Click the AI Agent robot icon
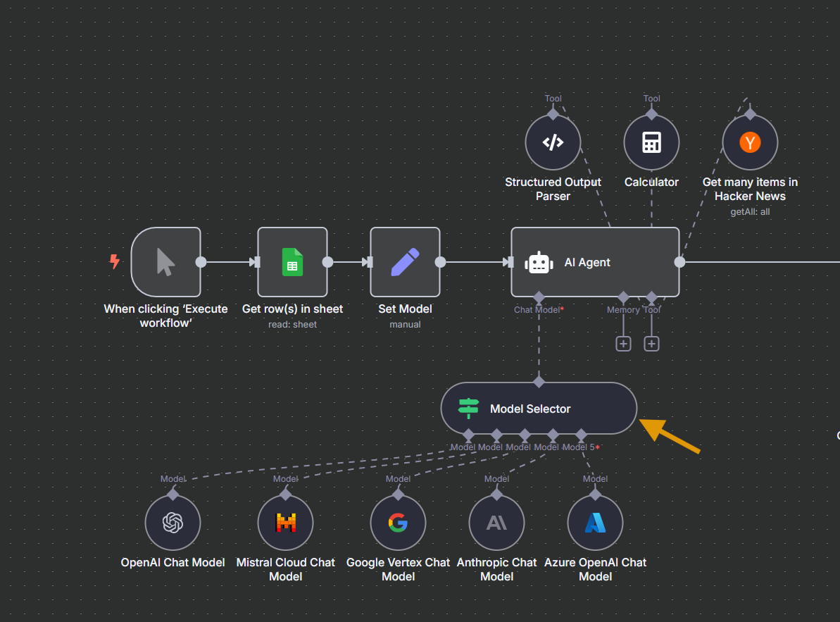Image resolution: width=840 pixels, height=622 pixels. point(539,261)
